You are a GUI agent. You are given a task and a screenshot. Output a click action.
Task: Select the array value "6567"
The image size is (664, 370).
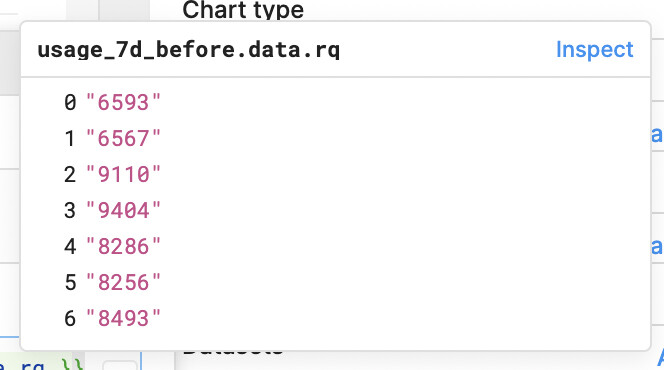(x=123, y=138)
